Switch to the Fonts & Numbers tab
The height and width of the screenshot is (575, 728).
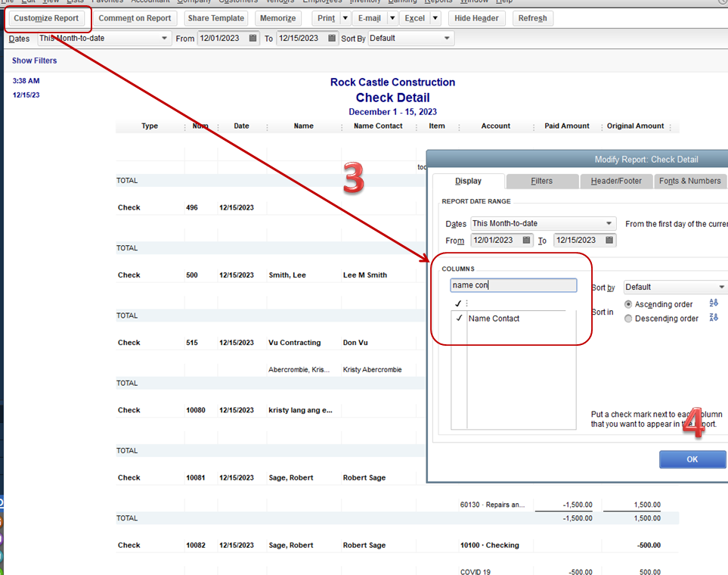point(690,181)
